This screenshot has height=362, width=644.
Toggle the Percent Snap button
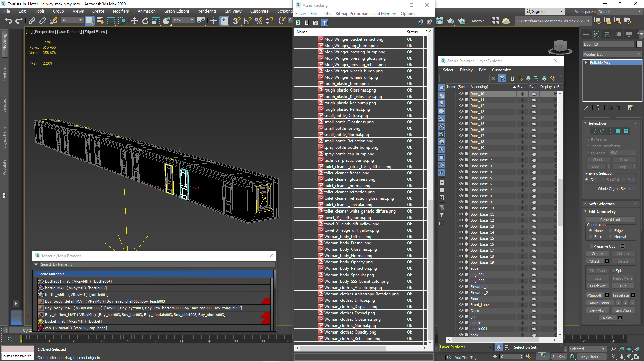point(258,21)
